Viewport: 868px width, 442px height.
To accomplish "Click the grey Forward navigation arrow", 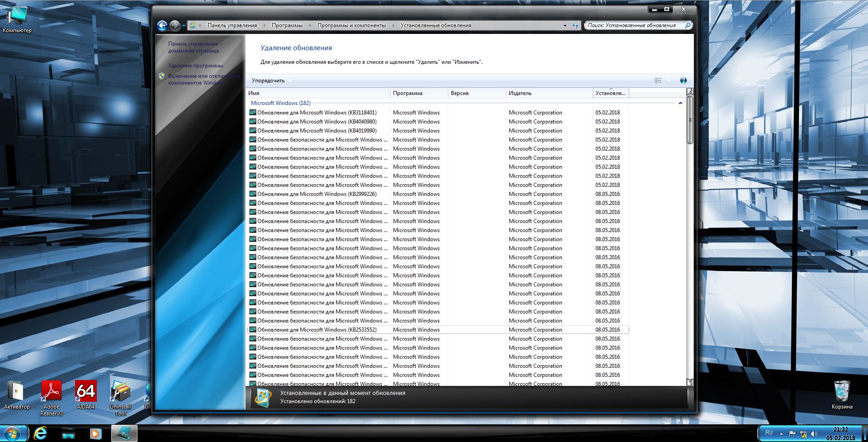I will pyautogui.click(x=175, y=25).
